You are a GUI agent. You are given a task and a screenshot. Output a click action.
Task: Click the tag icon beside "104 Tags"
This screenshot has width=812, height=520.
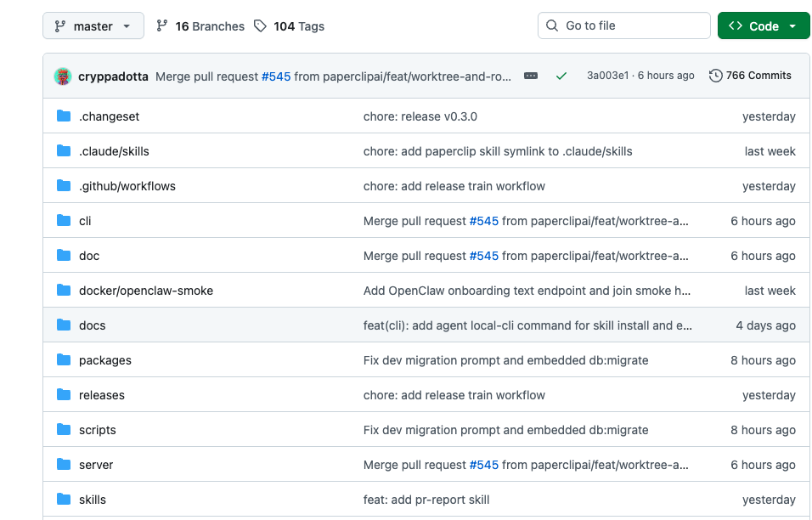262,25
